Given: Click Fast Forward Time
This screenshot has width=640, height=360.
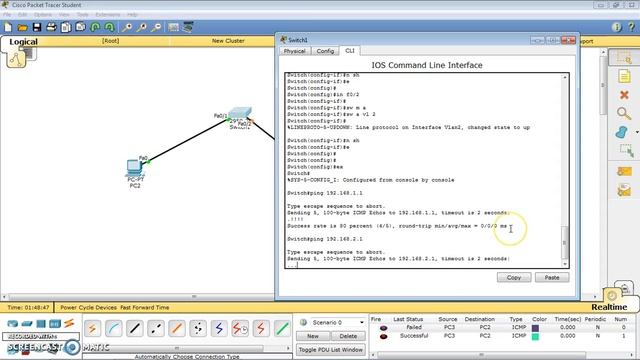Looking at the screenshot, I should pos(144,307).
